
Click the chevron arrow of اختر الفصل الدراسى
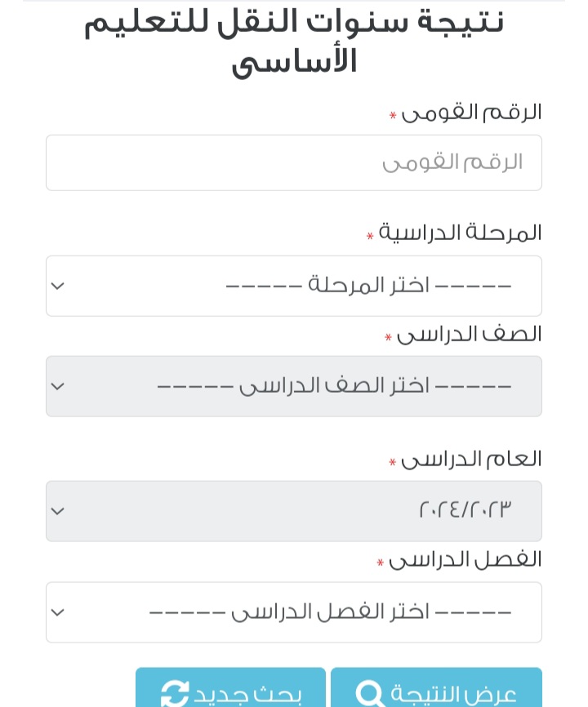coord(57,612)
